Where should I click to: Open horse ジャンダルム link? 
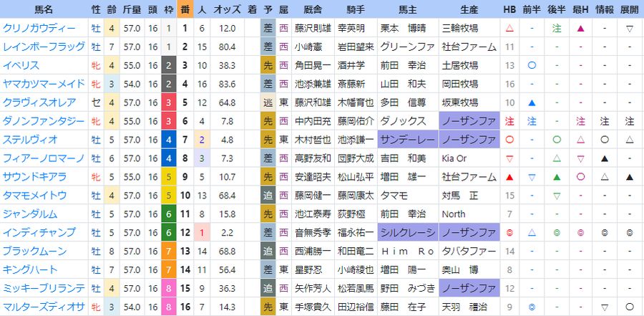click(30, 214)
